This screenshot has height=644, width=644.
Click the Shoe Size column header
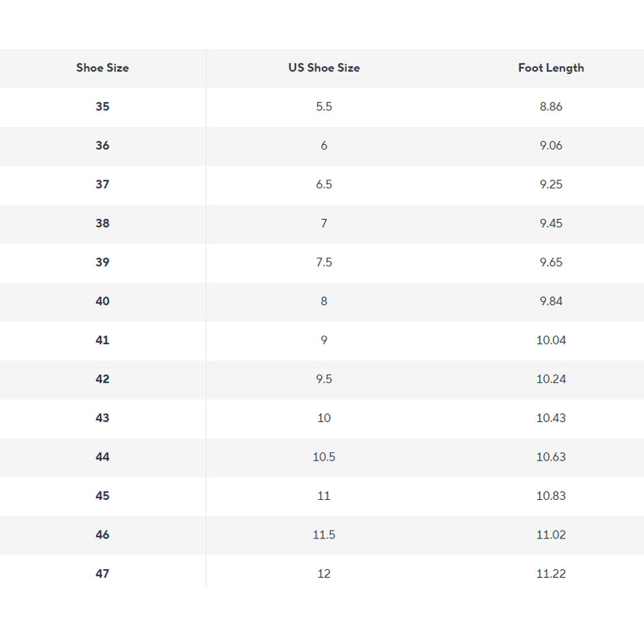102,68
